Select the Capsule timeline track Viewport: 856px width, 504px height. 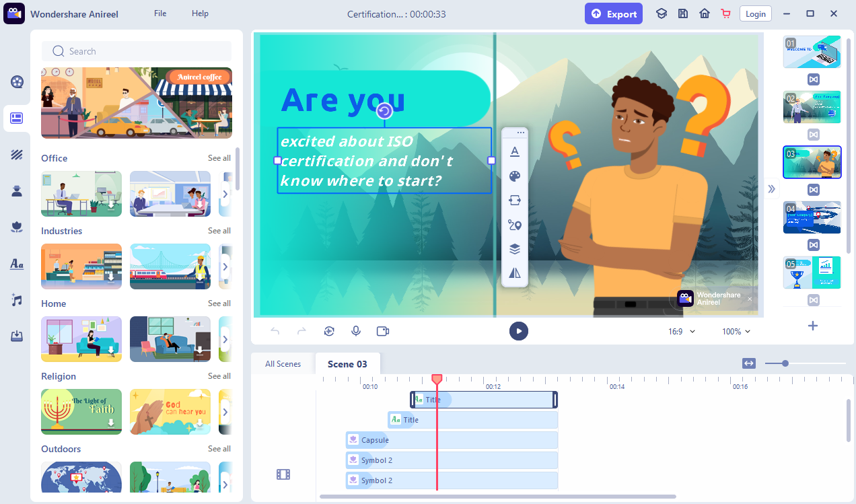[x=452, y=440]
